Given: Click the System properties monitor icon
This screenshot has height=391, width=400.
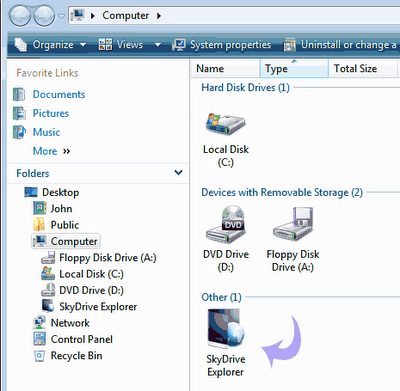Looking at the screenshot, I should [179, 45].
